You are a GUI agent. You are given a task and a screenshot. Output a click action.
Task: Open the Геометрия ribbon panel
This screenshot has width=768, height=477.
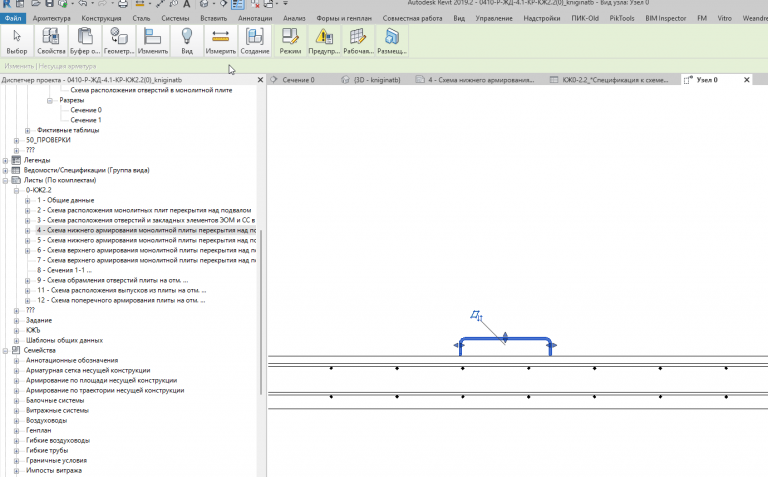(119, 41)
